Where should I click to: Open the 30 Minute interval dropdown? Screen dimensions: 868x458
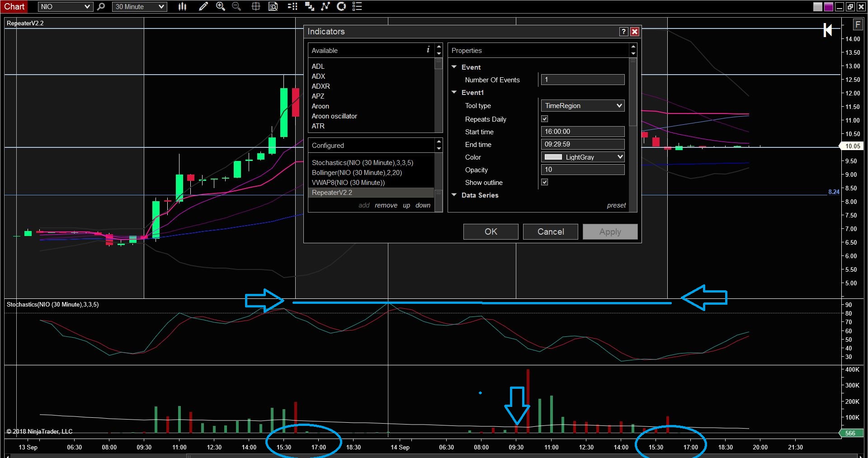(139, 7)
